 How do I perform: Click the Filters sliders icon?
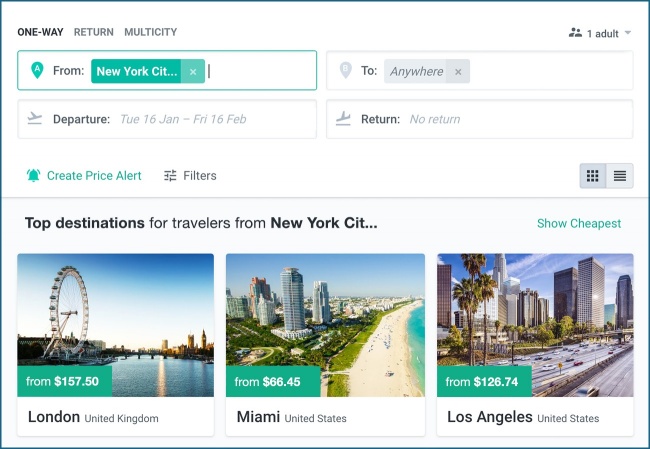click(x=170, y=175)
